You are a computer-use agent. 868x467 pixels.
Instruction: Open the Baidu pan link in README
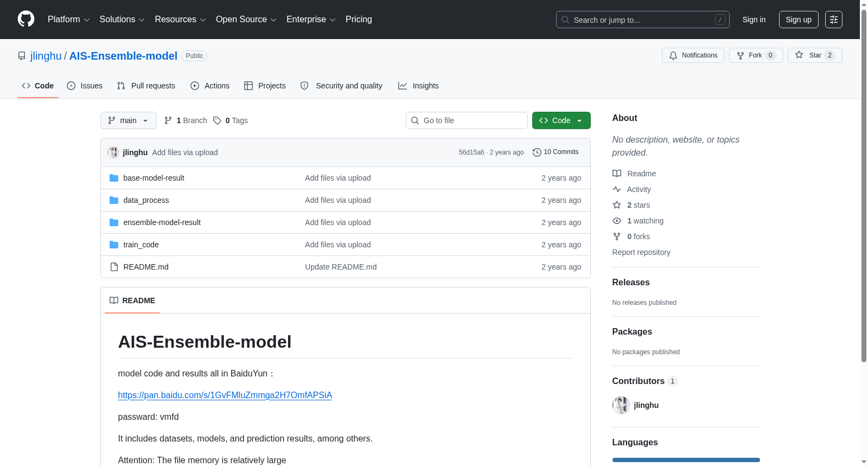225,395
